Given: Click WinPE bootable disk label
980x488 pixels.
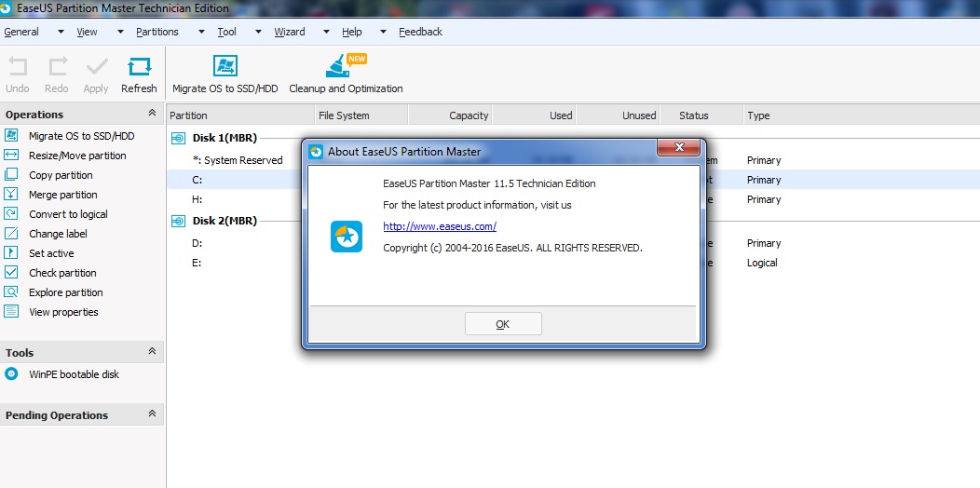Looking at the screenshot, I should coord(74,375).
